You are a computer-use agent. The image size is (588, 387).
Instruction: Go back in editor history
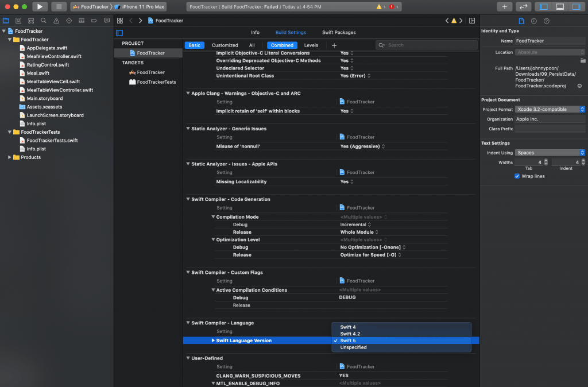(x=131, y=21)
